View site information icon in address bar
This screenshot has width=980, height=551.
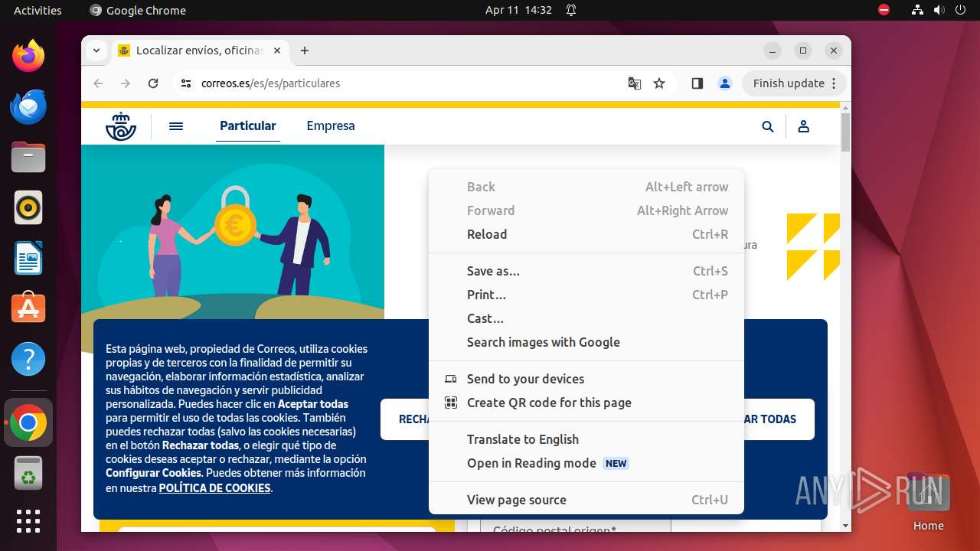click(x=186, y=83)
